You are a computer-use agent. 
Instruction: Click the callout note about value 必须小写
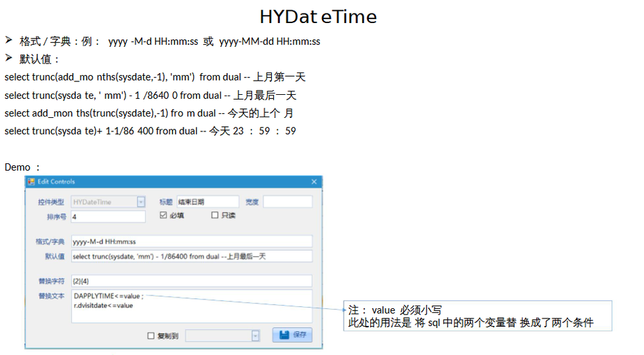(479, 316)
